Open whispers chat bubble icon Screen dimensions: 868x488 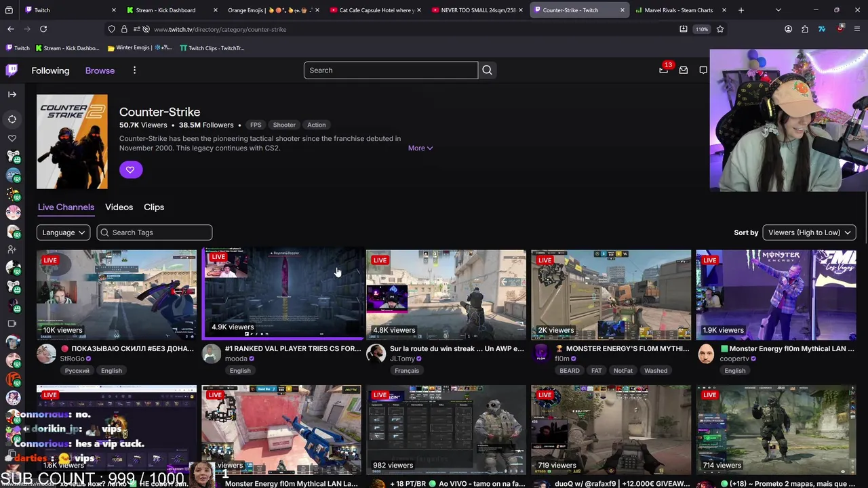703,70
